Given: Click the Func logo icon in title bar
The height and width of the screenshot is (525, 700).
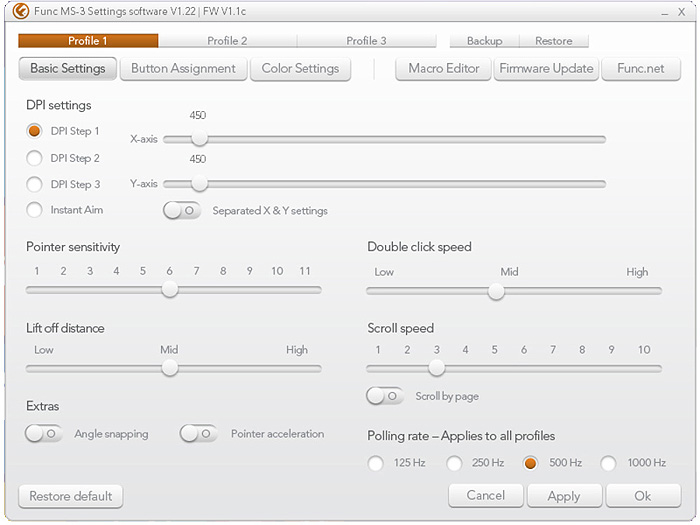Looking at the screenshot, I should [x=21, y=11].
